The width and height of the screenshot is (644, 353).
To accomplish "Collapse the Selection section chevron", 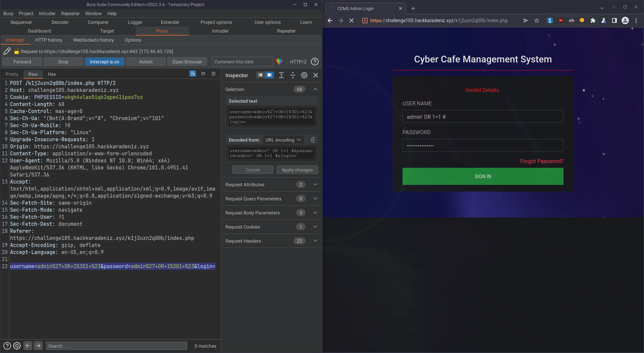I will point(315,89).
